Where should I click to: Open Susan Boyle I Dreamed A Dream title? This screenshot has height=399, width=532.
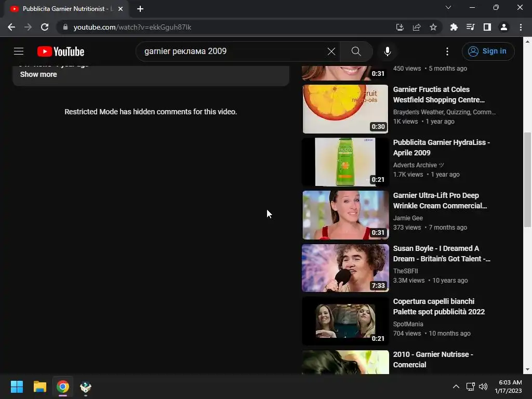click(442, 254)
